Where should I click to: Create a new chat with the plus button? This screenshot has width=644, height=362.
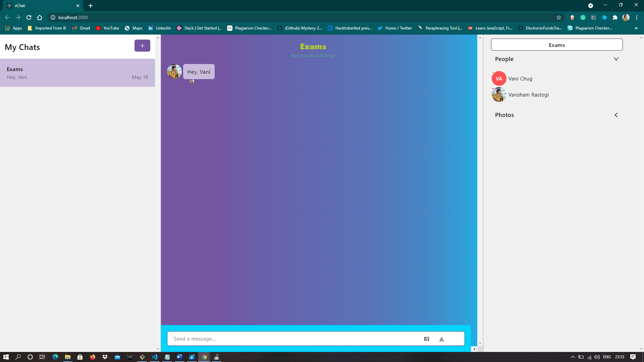click(x=142, y=46)
